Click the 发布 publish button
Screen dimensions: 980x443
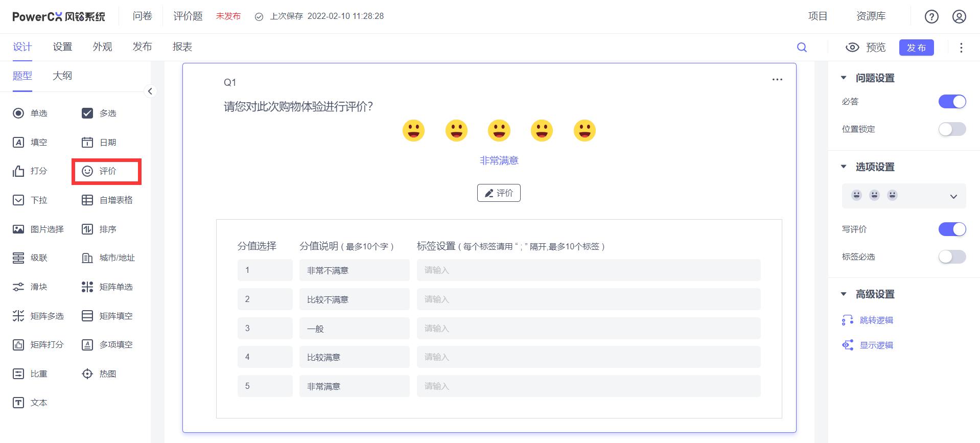pos(916,48)
